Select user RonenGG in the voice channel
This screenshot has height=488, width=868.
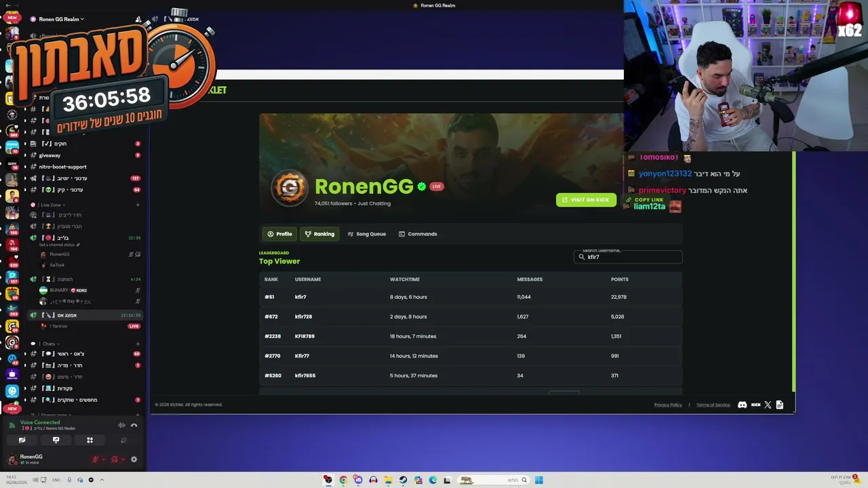60,254
